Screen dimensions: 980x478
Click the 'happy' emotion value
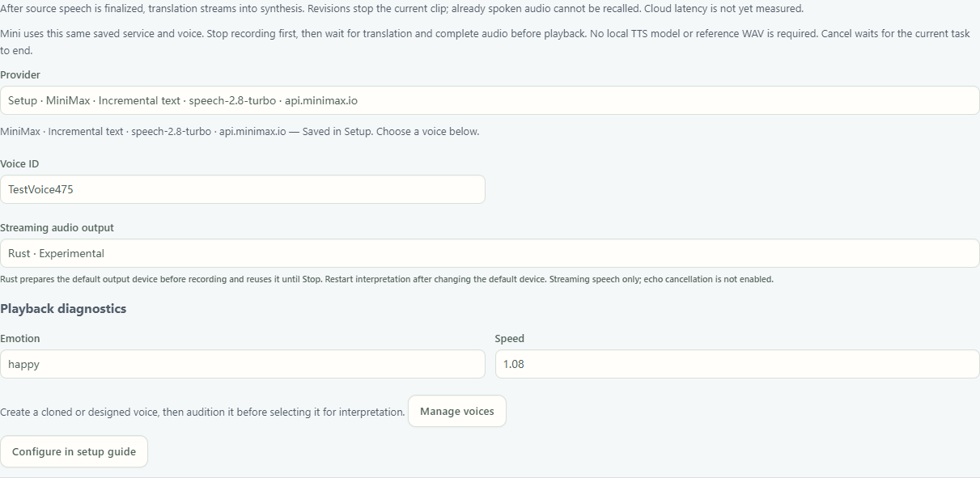(23, 364)
